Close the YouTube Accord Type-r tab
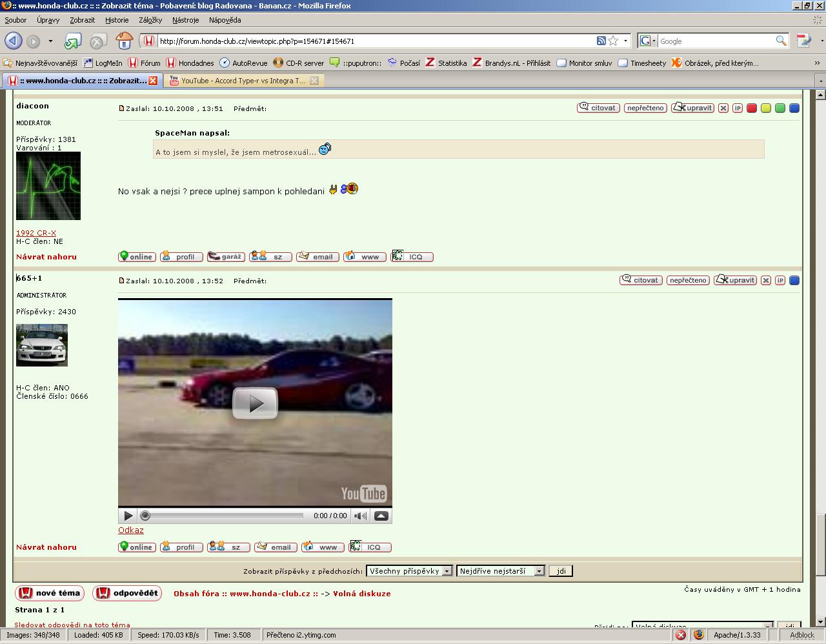826x644 pixels. tap(314, 81)
